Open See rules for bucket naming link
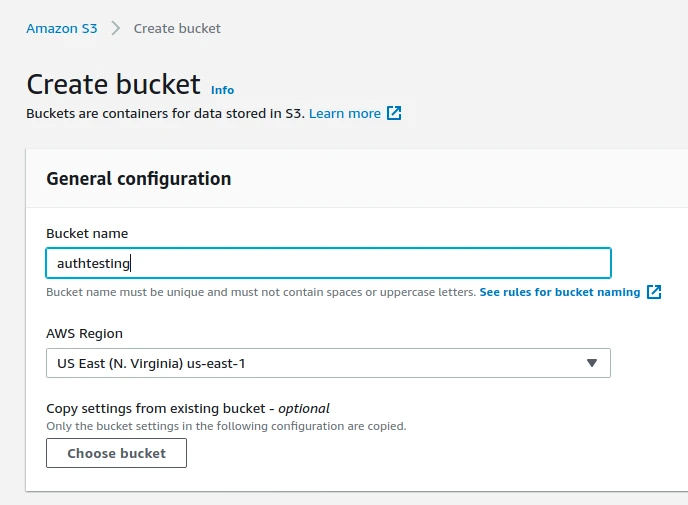Screen dimensions: 688x505 (x=559, y=292)
